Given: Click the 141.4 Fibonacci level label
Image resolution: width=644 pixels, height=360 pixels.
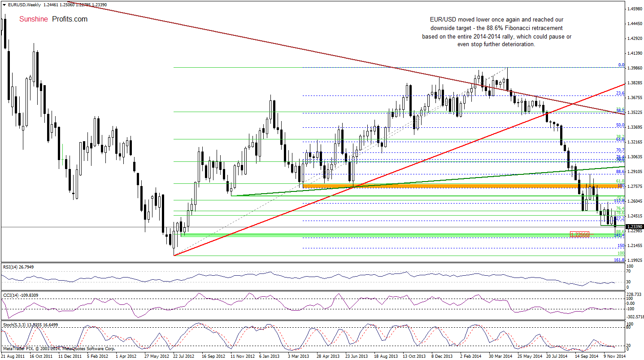Looking at the screenshot, I should [x=620, y=235].
